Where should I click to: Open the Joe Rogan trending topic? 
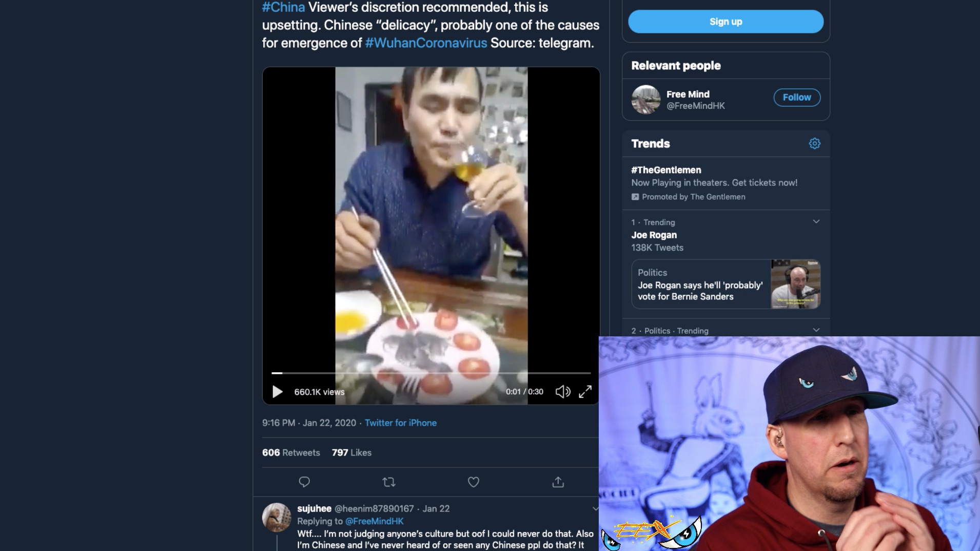tap(654, 235)
